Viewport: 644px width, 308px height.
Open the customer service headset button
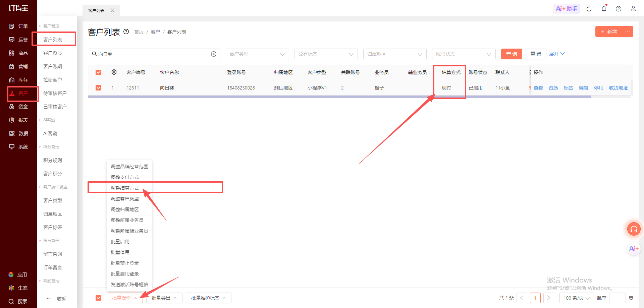click(x=634, y=229)
